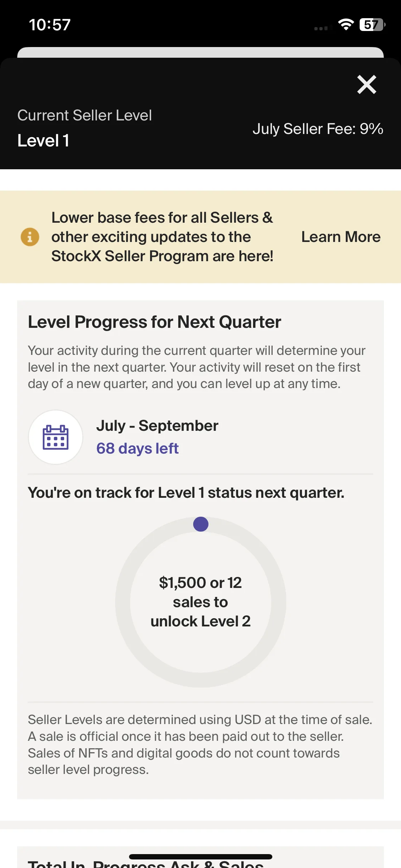Tap the Current Seller Level label
This screenshot has width=401, height=868.
tap(84, 115)
